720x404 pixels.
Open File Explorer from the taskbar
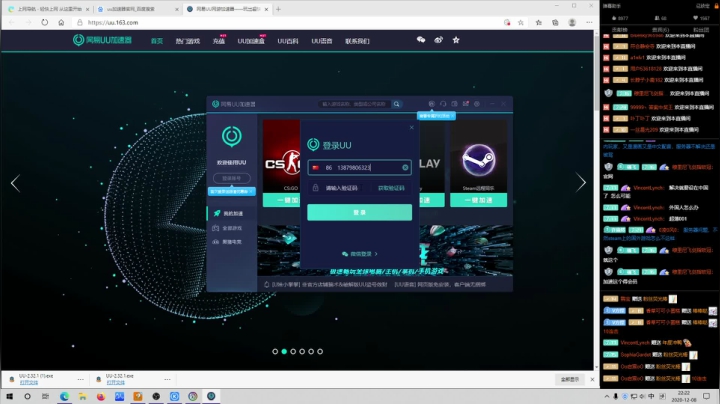coord(83,396)
